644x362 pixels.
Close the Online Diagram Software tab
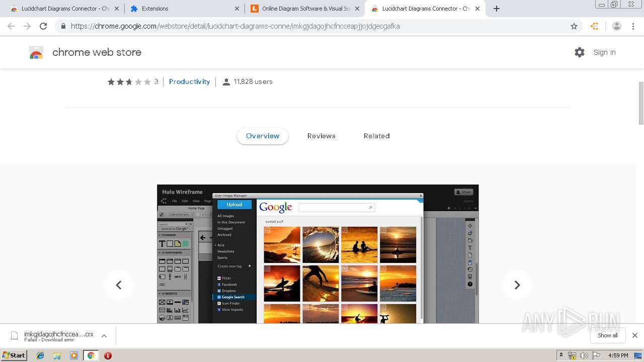click(357, 9)
